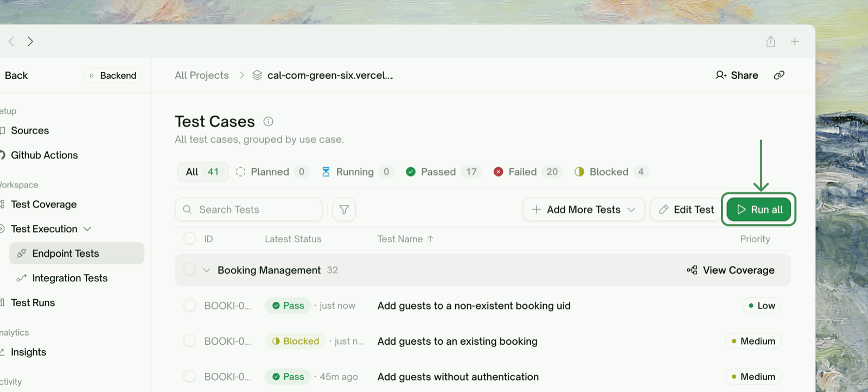Click the Run all button

click(x=759, y=210)
